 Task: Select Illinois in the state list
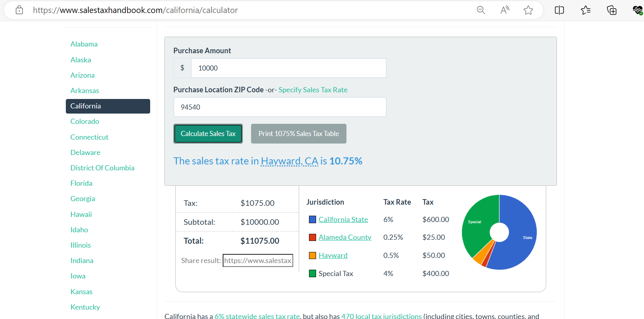[x=81, y=245]
